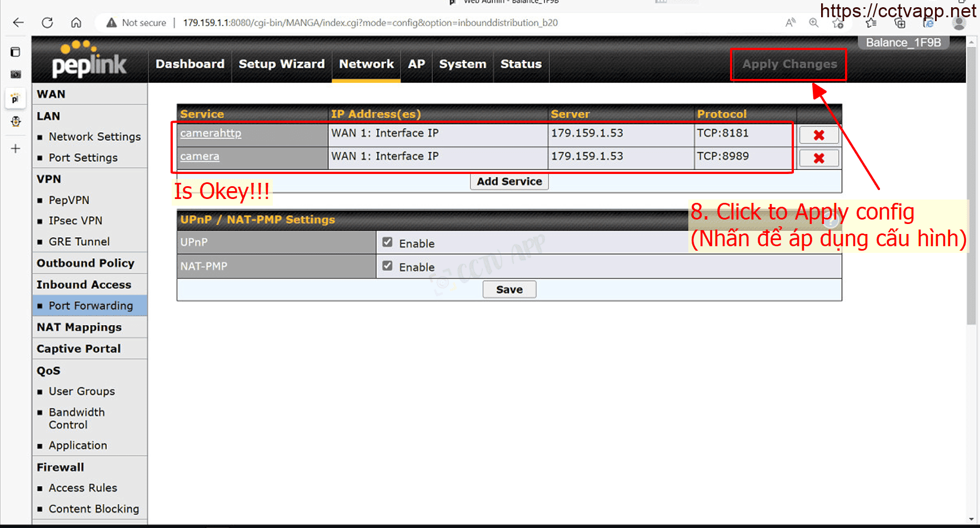The width and height of the screenshot is (980, 528).
Task: Toggle the UPnP Enable checkbox
Action: click(x=387, y=242)
